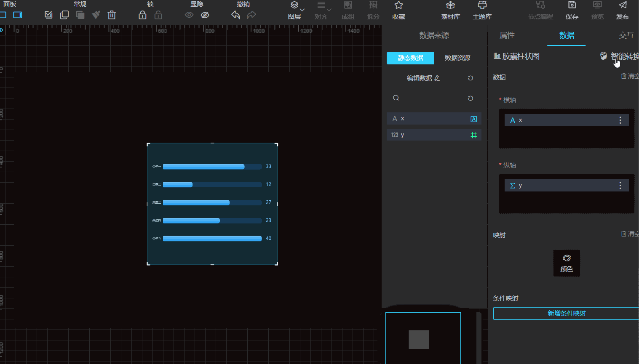Image resolution: width=639 pixels, height=364 pixels.
Task: Toggle the left panel layout icon
Action: click(x=3, y=15)
